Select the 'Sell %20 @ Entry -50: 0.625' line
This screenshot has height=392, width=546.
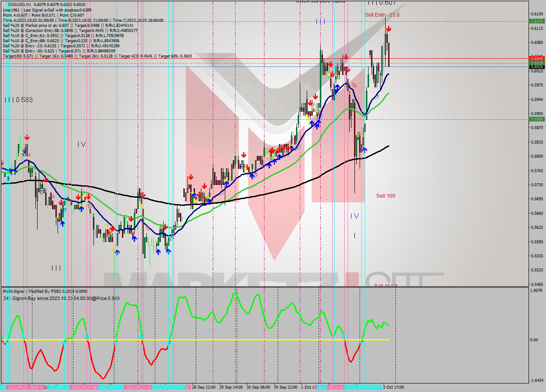[x=60, y=51]
